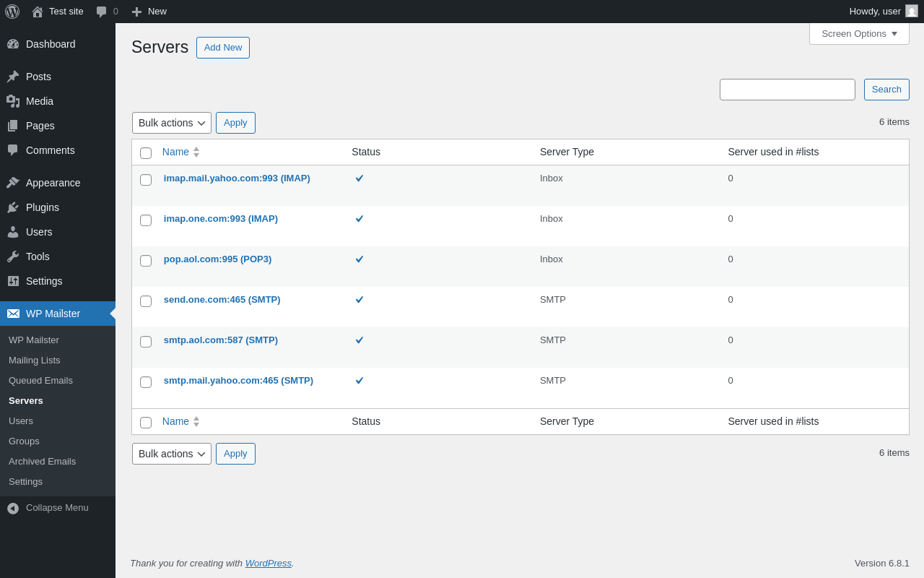The image size is (924, 578).
Task: Toggle the select-all checkbox in table header
Action: click(x=146, y=153)
